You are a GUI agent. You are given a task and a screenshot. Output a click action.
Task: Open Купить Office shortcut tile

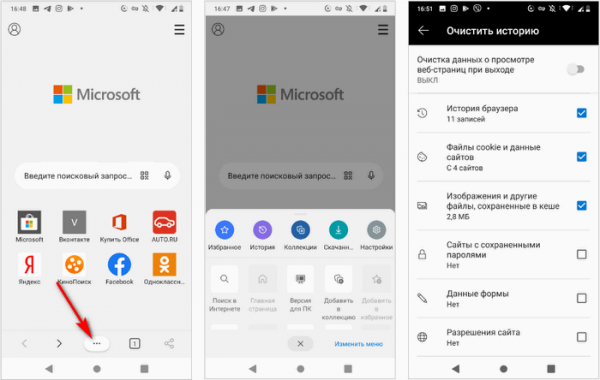click(x=119, y=226)
